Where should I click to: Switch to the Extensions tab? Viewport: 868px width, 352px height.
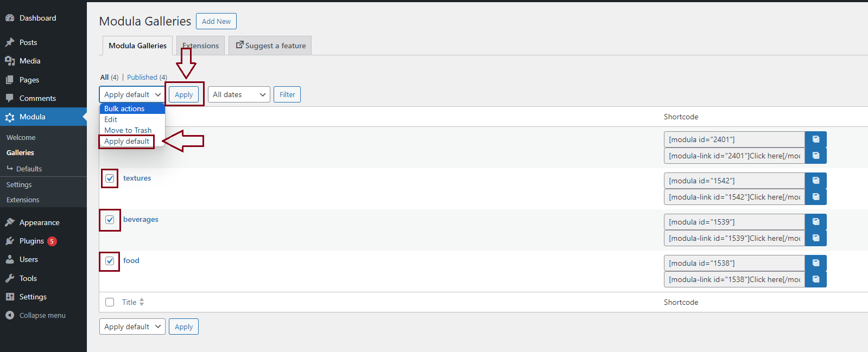[200, 46]
